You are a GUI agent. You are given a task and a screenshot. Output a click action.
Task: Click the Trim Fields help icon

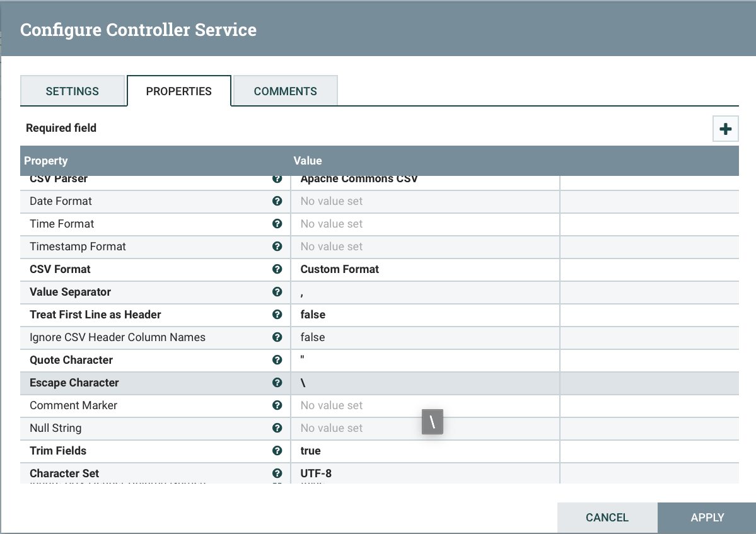click(277, 451)
